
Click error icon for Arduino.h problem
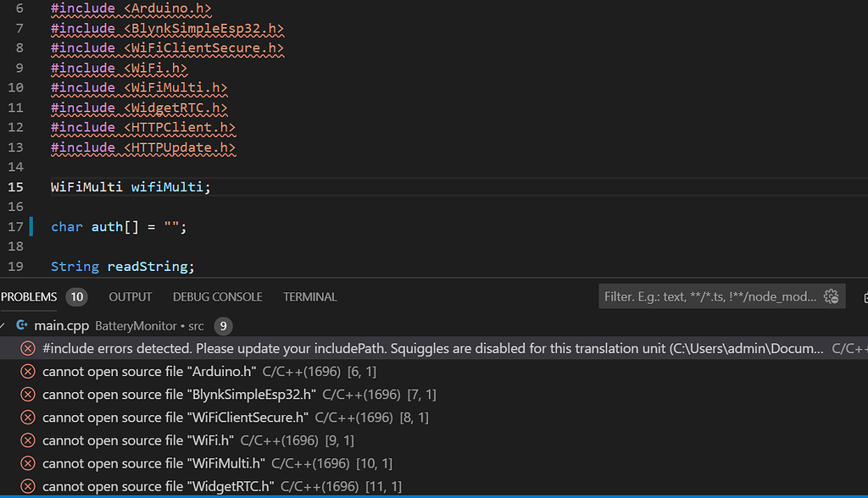[28, 372]
